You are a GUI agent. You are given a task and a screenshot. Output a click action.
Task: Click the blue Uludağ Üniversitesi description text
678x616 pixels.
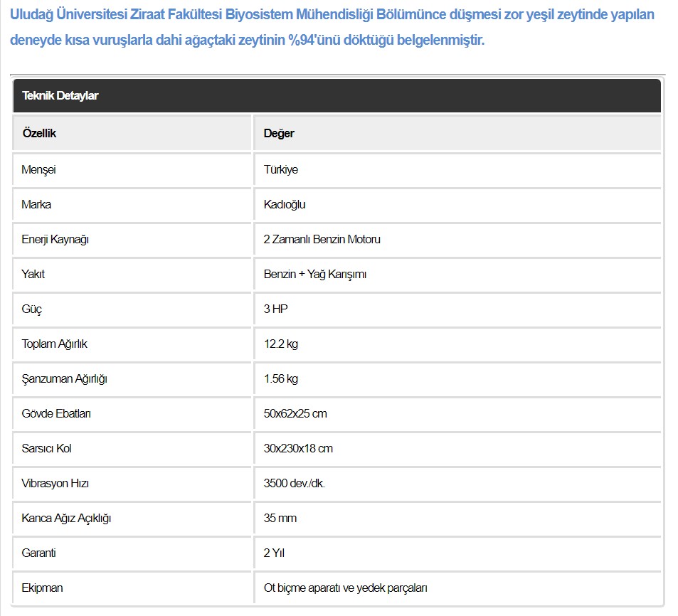[332, 27]
